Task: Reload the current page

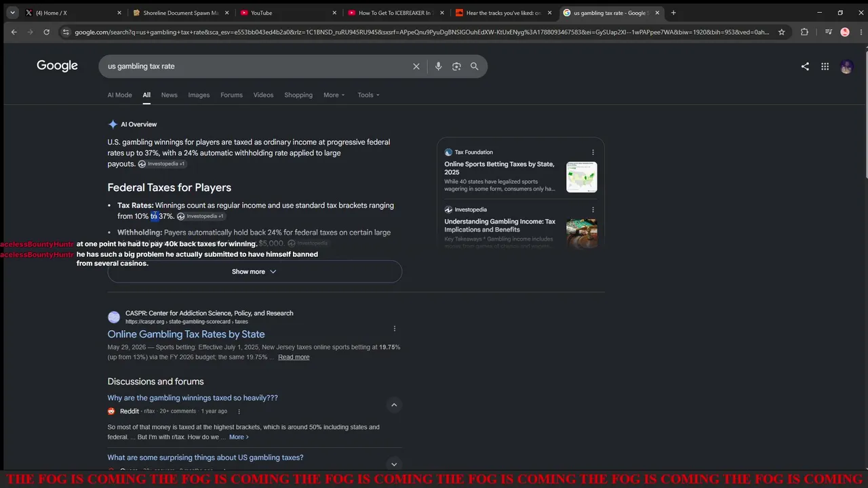Action: tap(46, 32)
